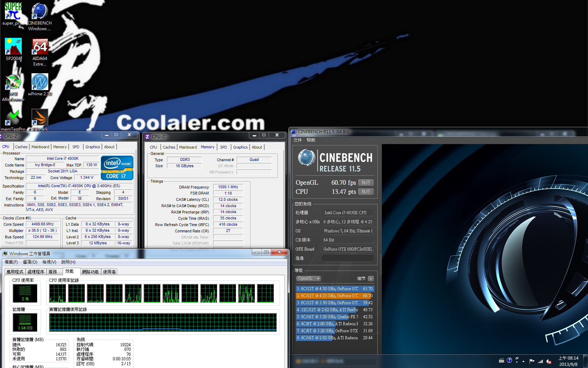This screenshot has width=588, height=368.
Task: Click the language bar restore options icon
Action: coord(517,358)
